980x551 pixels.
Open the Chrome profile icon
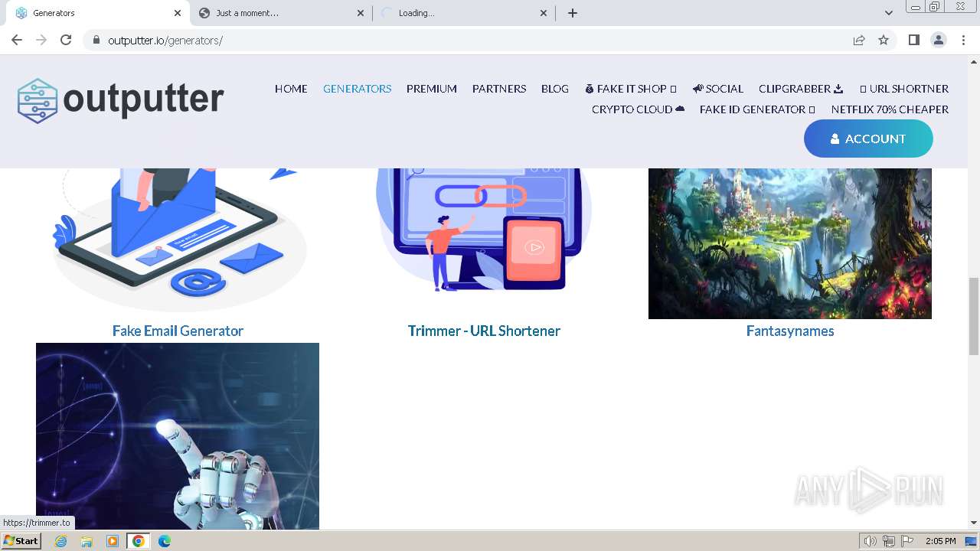[939, 40]
